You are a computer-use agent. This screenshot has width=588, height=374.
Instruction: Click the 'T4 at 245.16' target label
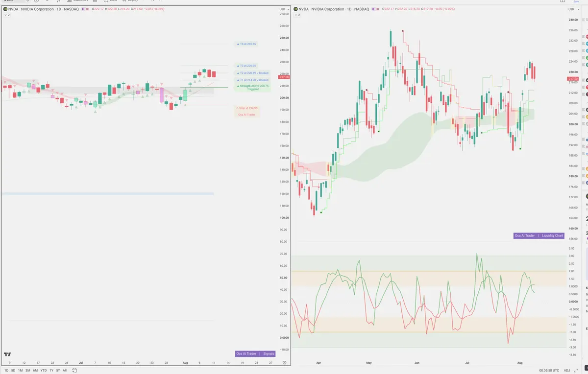point(246,44)
